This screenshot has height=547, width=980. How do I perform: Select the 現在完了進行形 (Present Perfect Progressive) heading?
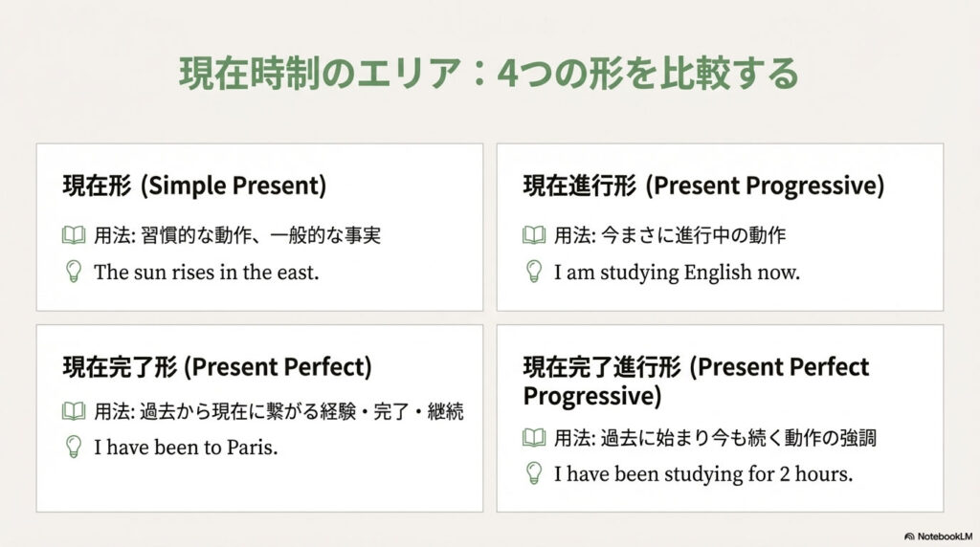click(696, 381)
